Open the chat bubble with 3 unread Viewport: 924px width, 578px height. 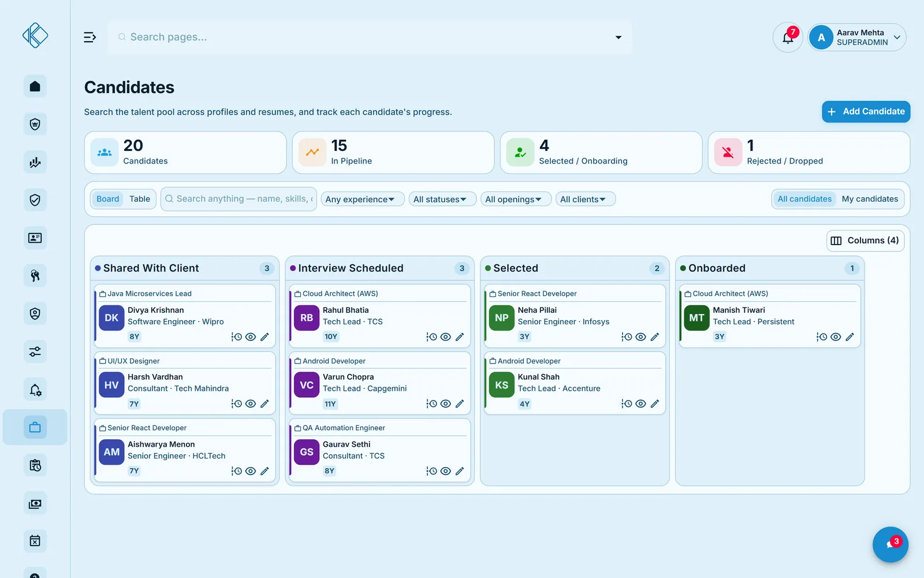tap(890, 544)
